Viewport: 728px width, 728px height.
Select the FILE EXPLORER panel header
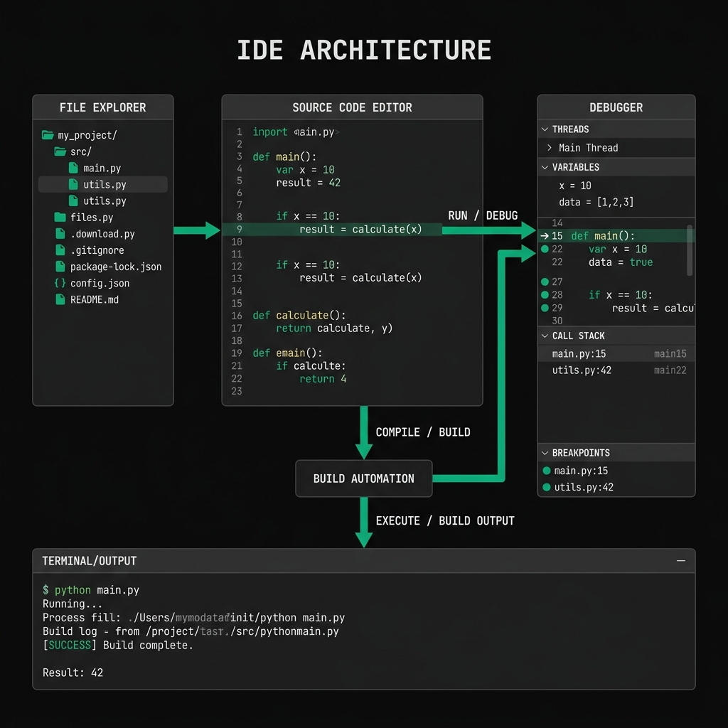click(x=103, y=107)
